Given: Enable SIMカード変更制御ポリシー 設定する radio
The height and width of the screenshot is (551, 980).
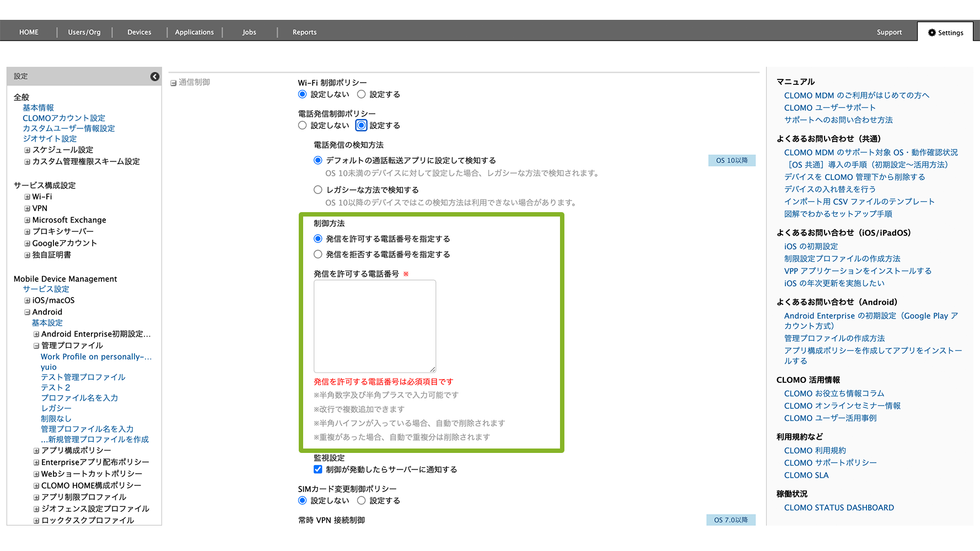Looking at the screenshot, I should [362, 500].
